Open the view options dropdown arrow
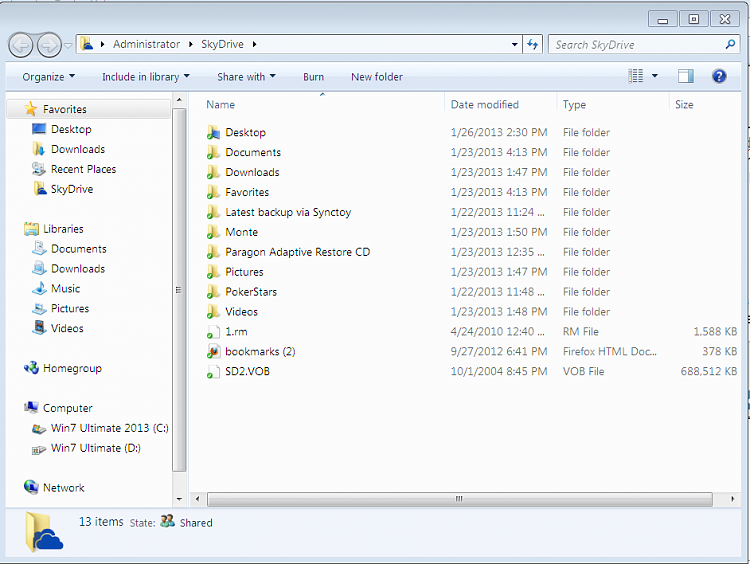The width and height of the screenshot is (750, 564). (x=655, y=76)
